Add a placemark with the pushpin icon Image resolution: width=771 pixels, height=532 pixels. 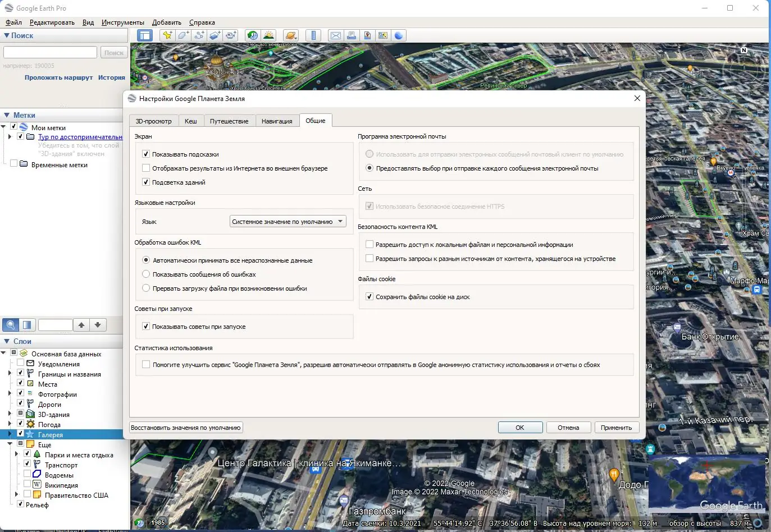coord(167,35)
